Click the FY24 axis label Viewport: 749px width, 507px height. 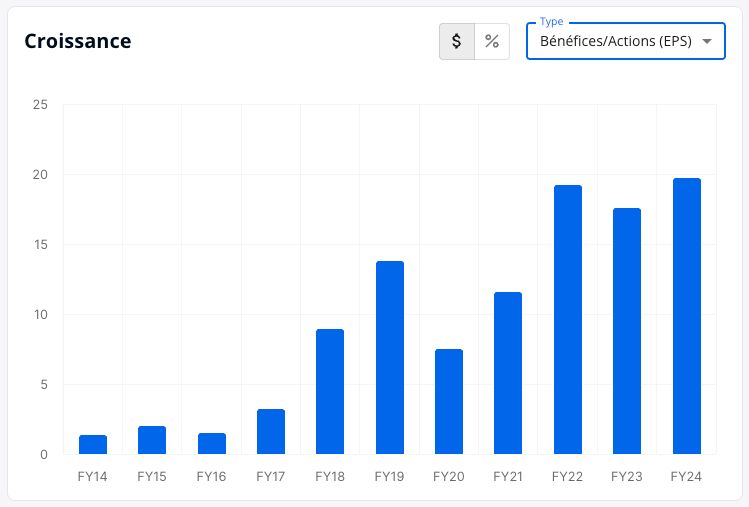click(686, 476)
